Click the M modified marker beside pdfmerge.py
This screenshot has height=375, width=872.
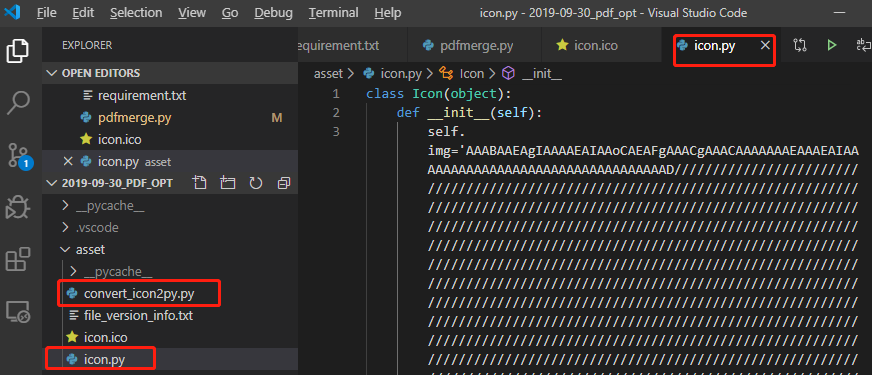(276, 117)
